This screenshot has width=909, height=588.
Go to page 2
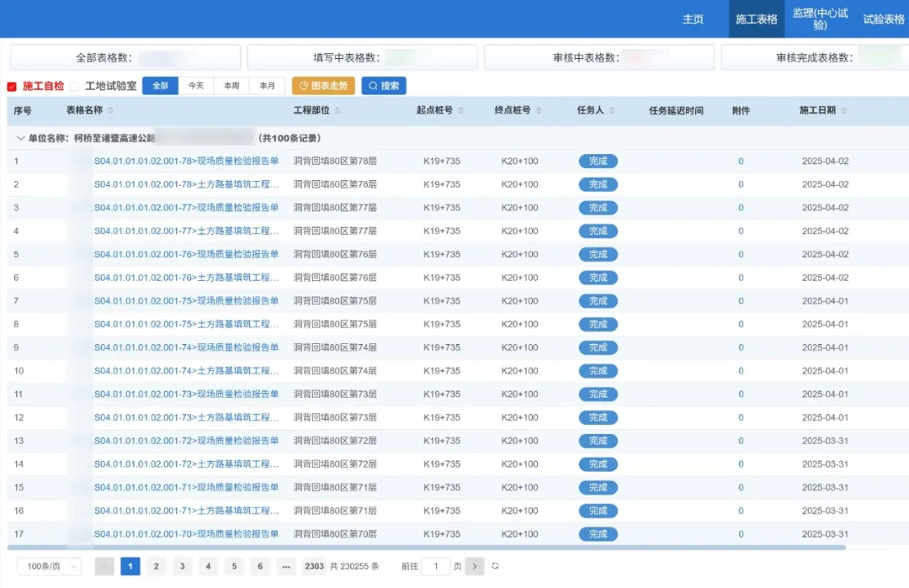(x=156, y=566)
